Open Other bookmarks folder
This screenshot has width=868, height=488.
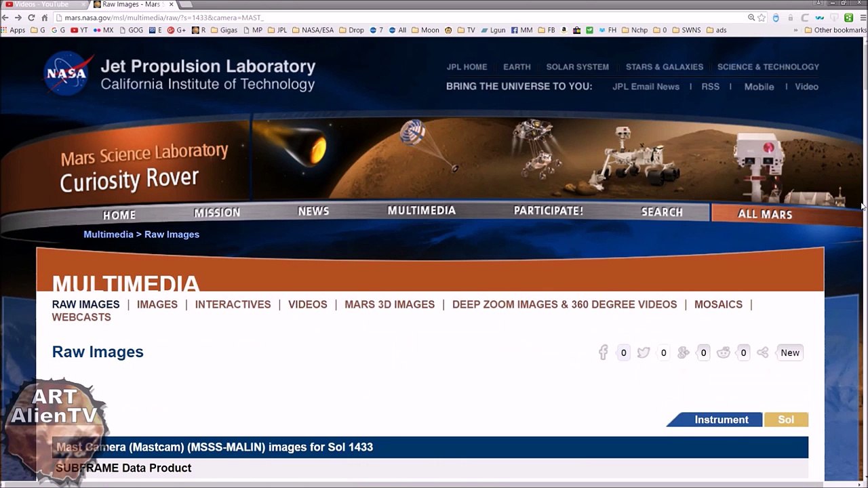click(x=835, y=30)
